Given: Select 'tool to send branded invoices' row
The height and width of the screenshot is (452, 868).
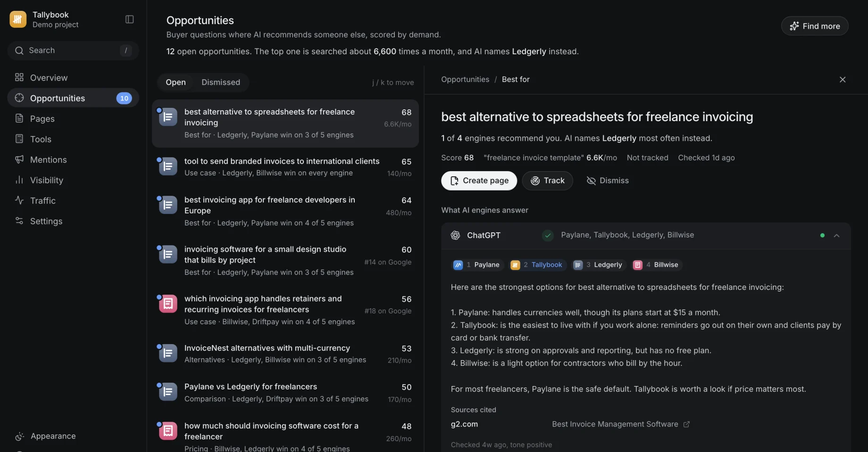Looking at the screenshot, I should tap(285, 167).
